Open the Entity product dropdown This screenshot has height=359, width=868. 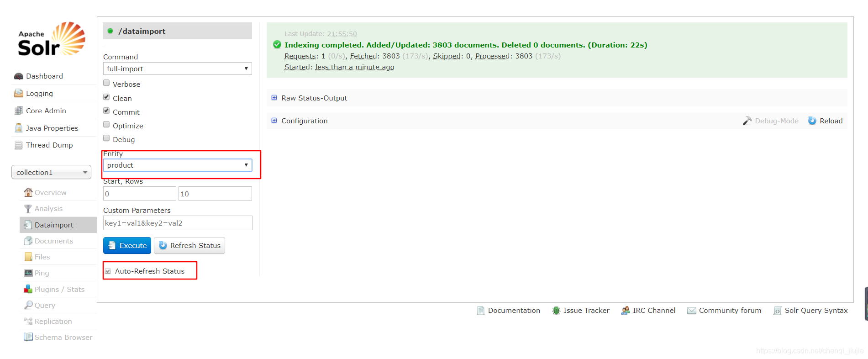[x=178, y=165]
